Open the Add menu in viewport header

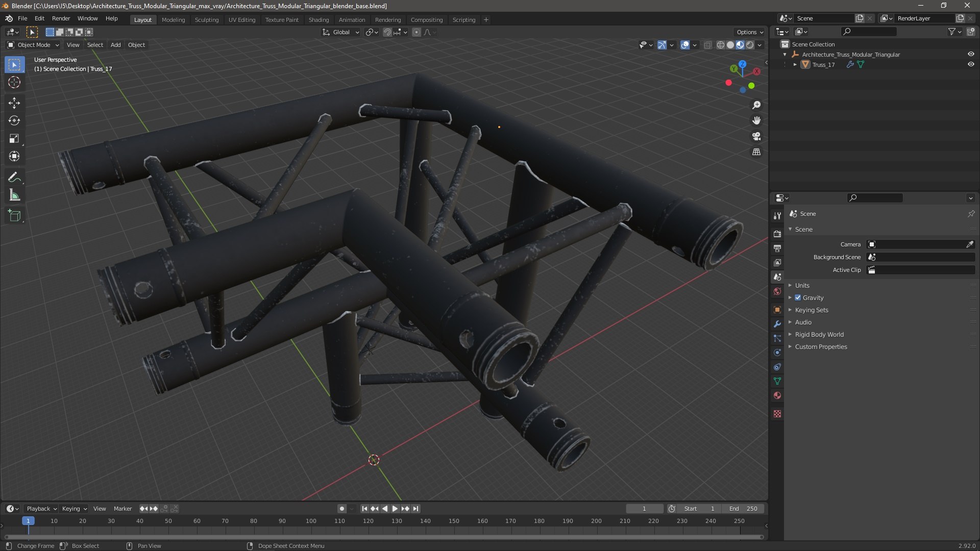[116, 45]
